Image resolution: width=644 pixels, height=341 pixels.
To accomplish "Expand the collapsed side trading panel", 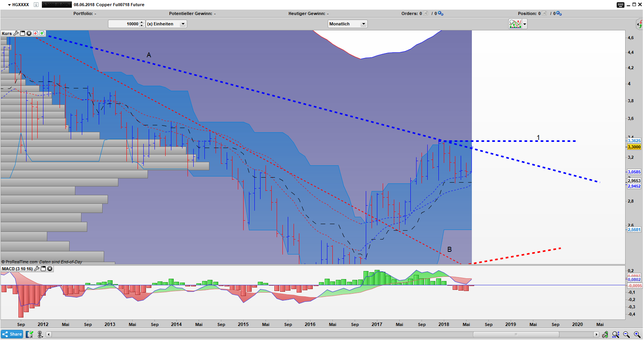I will click(x=639, y=24).
